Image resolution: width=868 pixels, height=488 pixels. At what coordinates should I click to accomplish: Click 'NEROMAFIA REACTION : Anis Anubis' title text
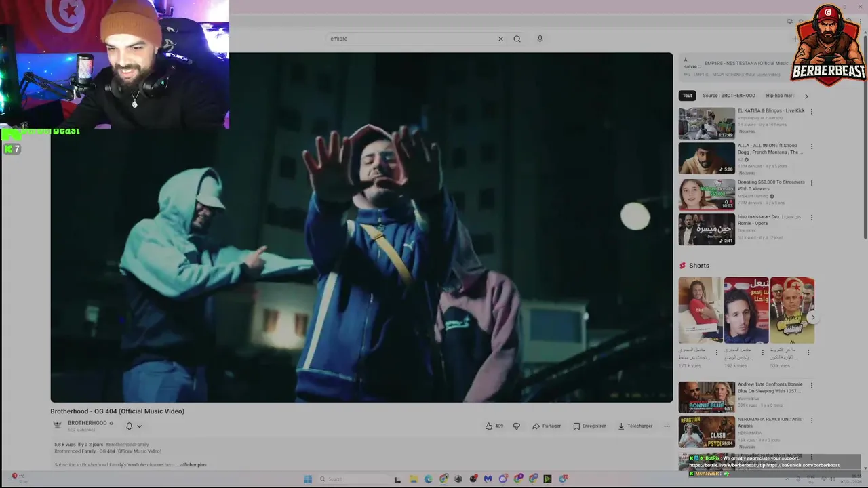pyautogui.click(x=770, y=422)
